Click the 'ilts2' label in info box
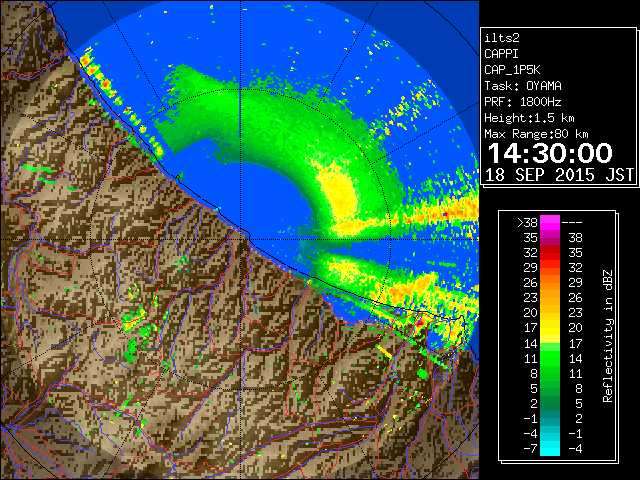 (x=502, y=38)
